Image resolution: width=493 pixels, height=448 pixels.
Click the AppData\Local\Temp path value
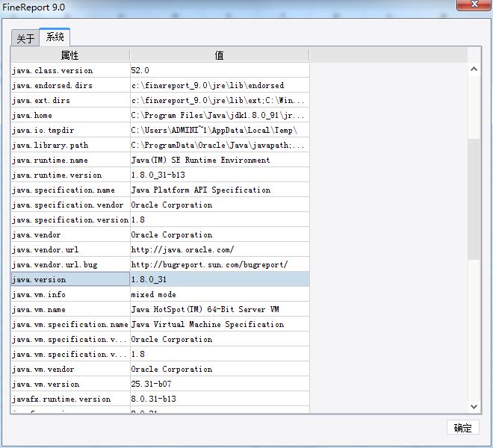pyautogui.click(x=220, y=130)
